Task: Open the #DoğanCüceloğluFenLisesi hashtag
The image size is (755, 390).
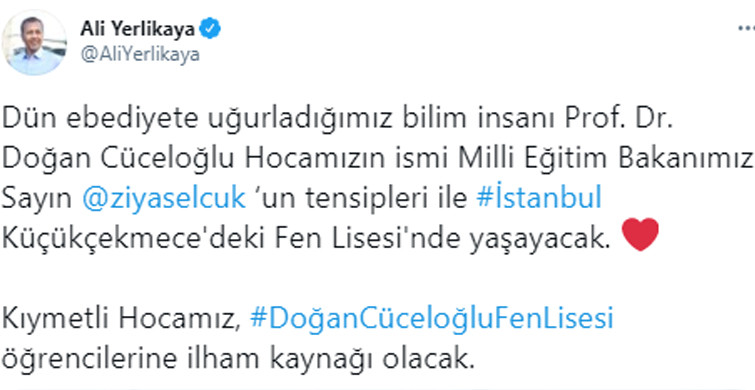Action: point(432,320)
